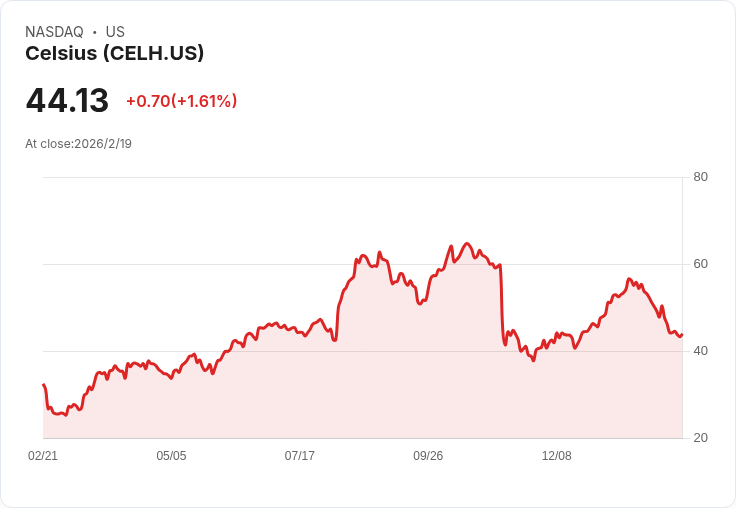Select the 09/26 date on x-axis
This screenshot has width=736, height=508.
(428, 456)
